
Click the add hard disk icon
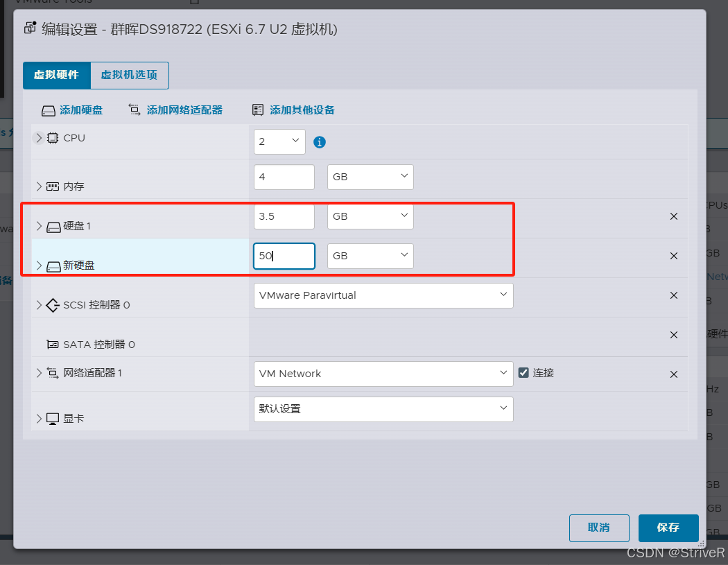click(49, 110)
